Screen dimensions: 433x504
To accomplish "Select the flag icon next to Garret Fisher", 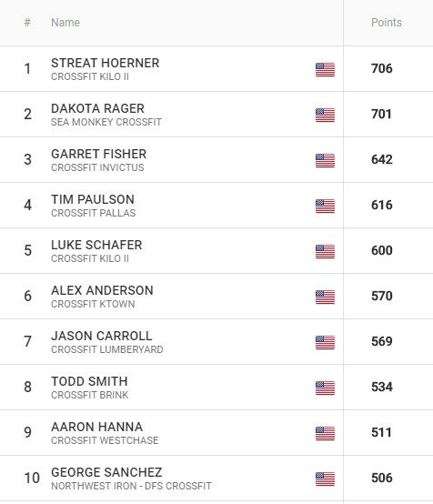I will point(325,160).
